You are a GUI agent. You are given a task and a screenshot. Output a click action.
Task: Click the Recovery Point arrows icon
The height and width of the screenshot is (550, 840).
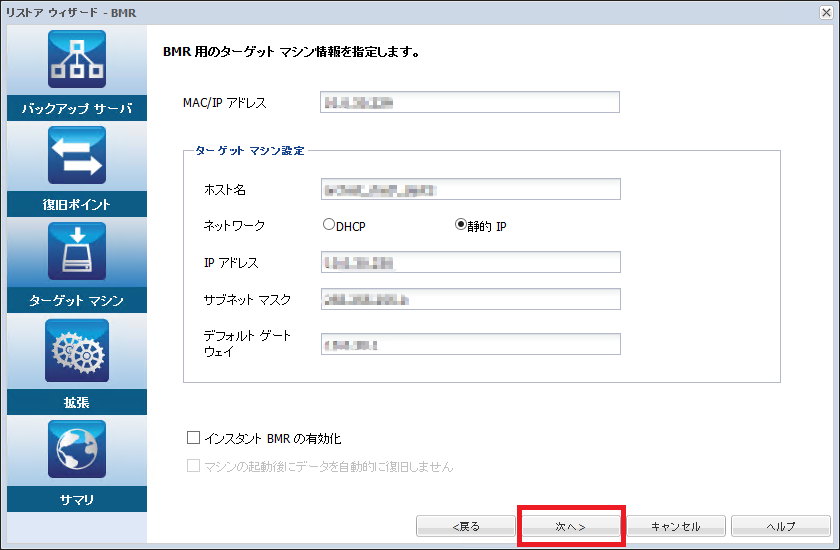coord(77,155)
